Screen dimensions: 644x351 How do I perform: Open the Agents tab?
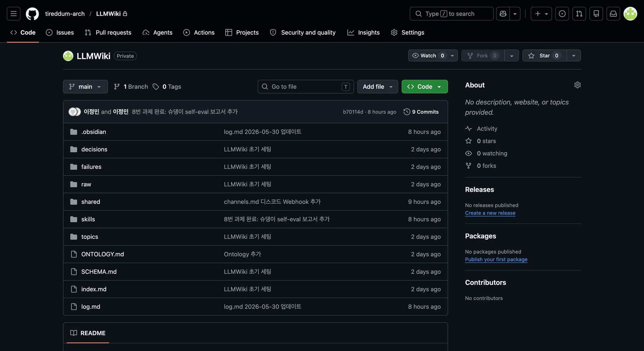click(157, 32)
